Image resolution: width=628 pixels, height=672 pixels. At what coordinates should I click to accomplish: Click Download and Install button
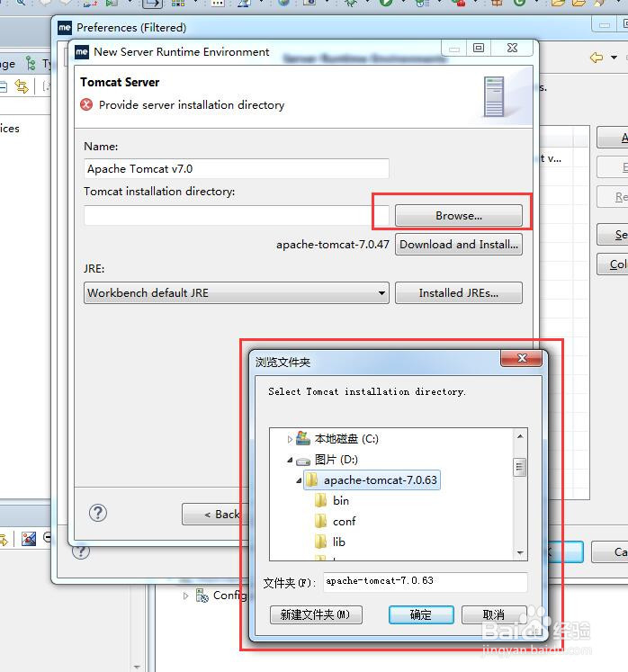[458, 245]
